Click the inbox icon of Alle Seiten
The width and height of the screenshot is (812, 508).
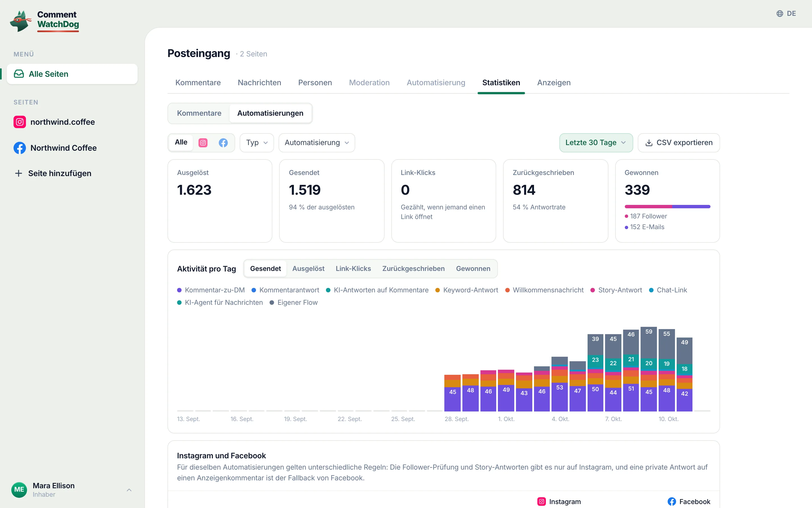click(19, 74)
